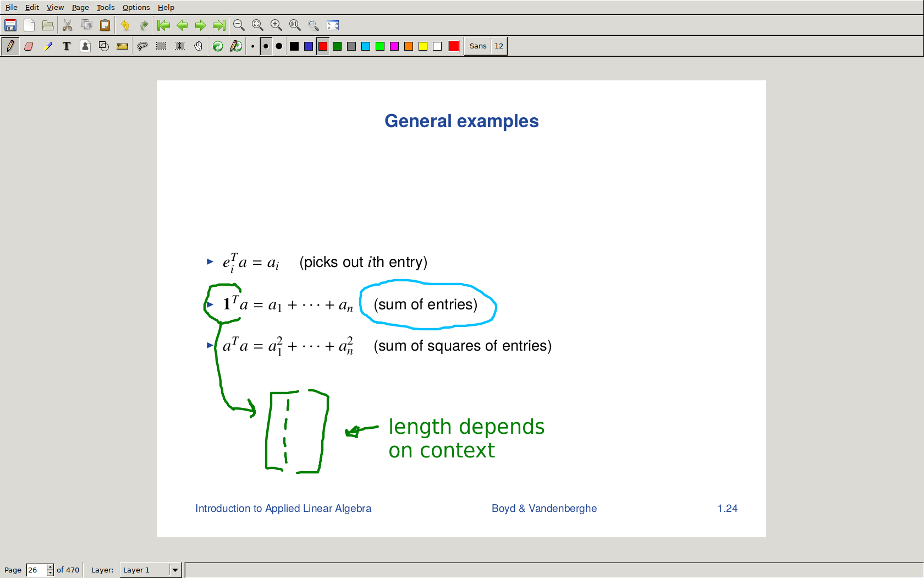Open the Options menu
924x578 pixels.
click(x=136, y=7)
